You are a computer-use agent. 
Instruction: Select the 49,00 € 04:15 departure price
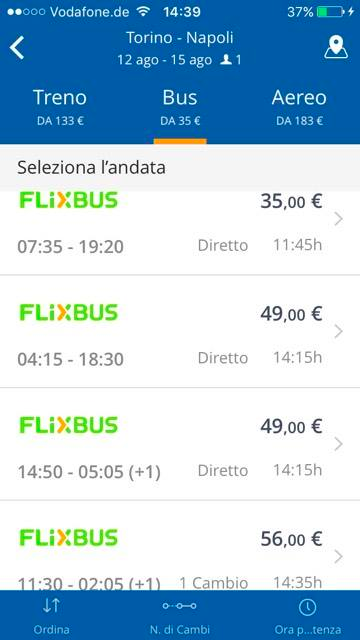click(291, 314)
